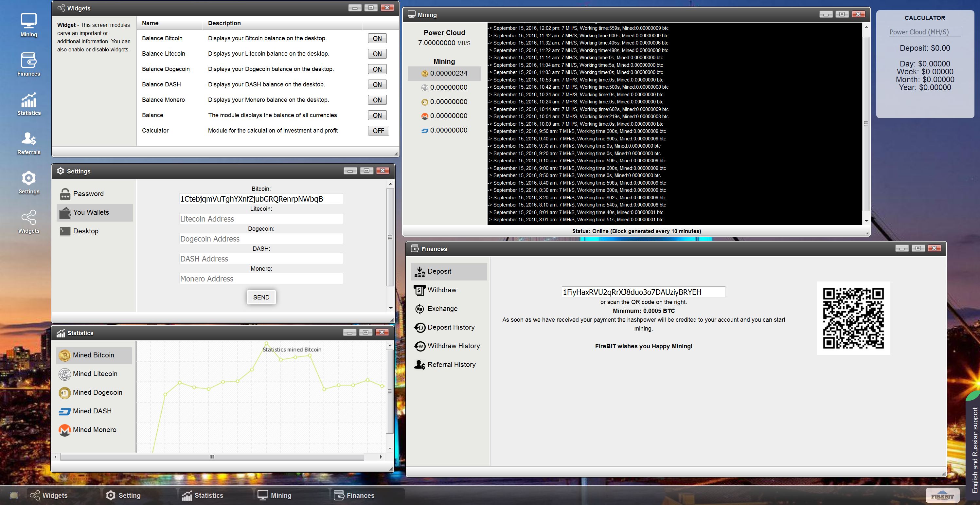The image size is (980, 505).
Task: Select the DASH balance row in Mining
Action: (444, 130)
